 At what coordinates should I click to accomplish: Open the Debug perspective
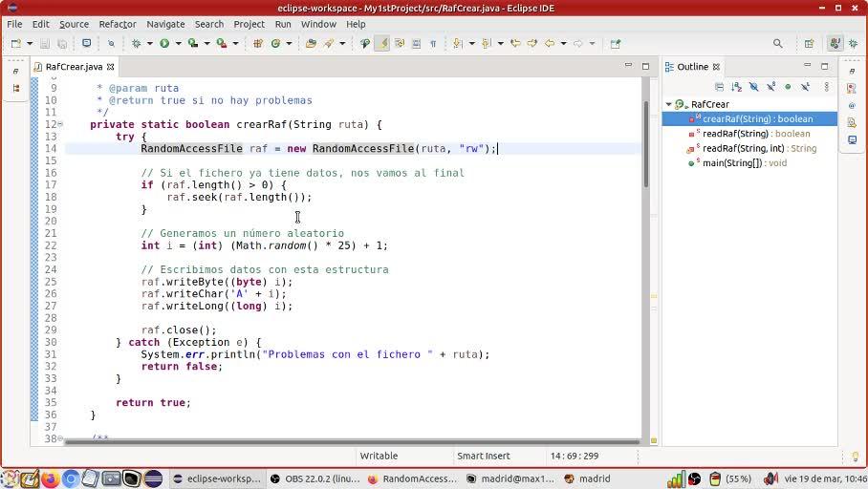pyautogui.click(x=851, y=43)
